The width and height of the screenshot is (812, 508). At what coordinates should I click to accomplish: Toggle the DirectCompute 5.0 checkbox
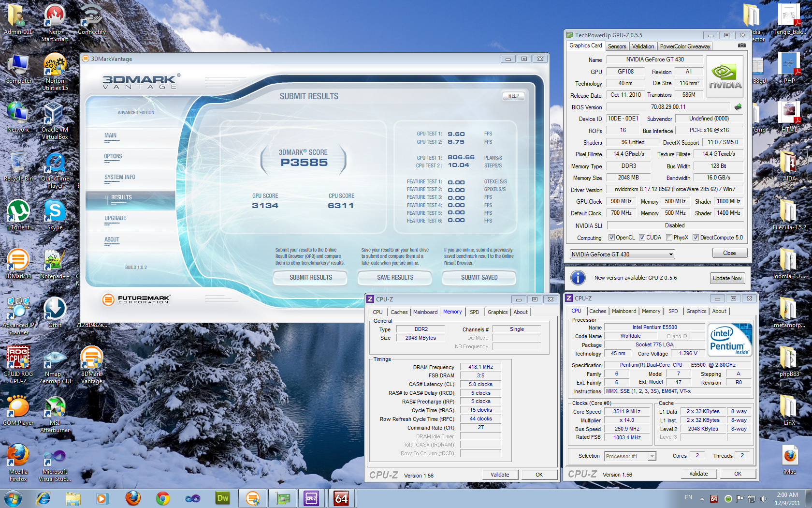(696, 238)
